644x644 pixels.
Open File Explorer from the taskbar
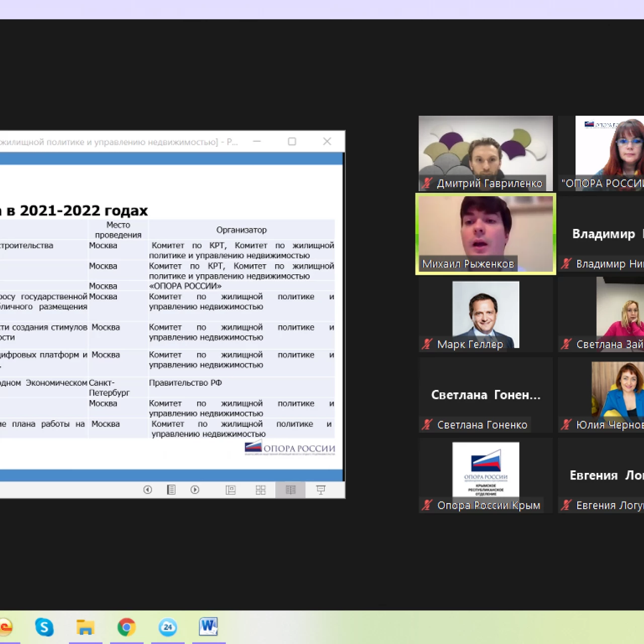tap(86, 627)
